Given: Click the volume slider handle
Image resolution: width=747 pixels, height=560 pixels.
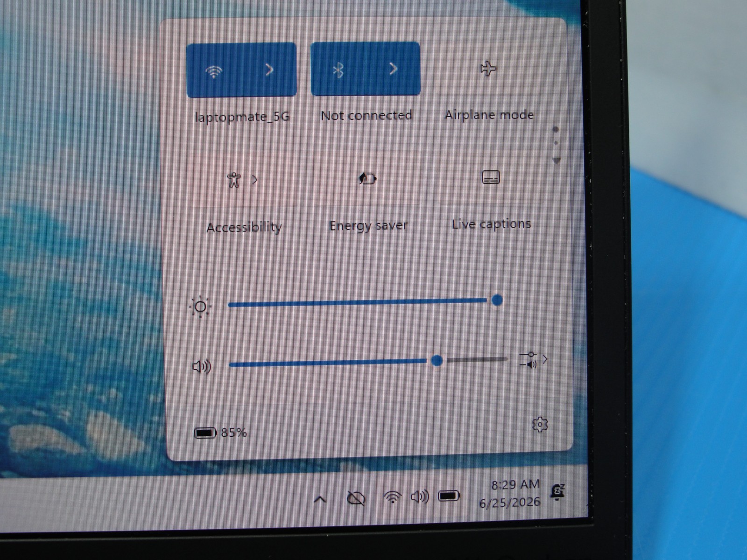Looking at the screenshot, I should pyautogui.click(x=437, y=360).
